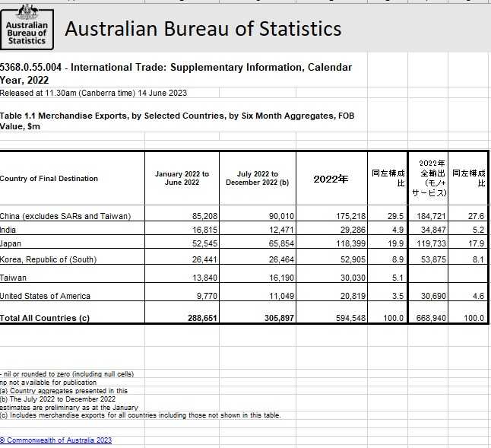Screen dimensions: 491x448
Task: Click the release date line '14 June 2023'
Action: click(93, 93)
